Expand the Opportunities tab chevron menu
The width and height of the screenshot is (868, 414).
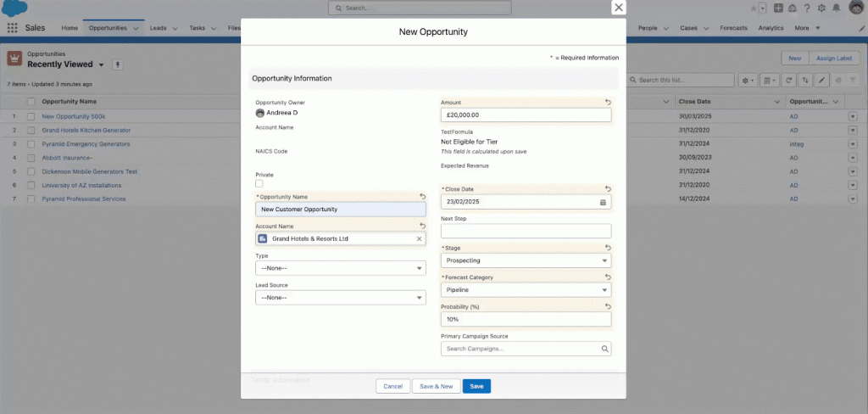(x=136, y=28)
